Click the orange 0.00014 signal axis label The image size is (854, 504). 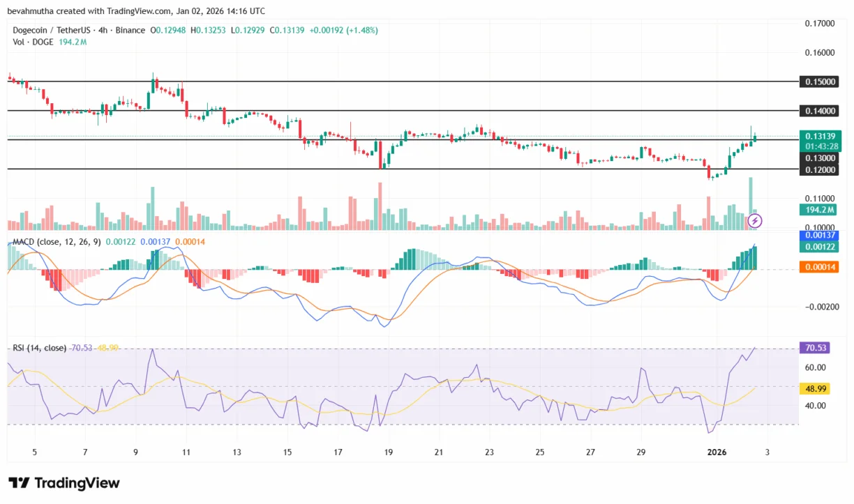pos(818,267)
